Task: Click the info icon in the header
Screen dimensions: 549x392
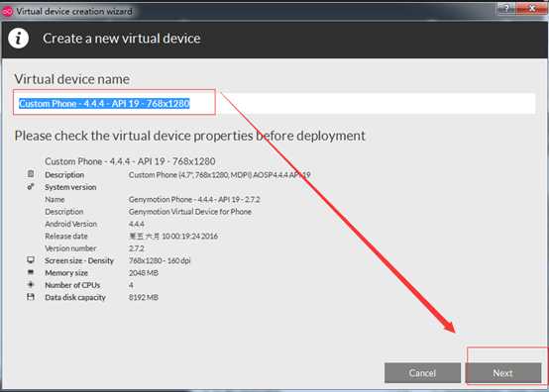Action: tap(18, 39)
